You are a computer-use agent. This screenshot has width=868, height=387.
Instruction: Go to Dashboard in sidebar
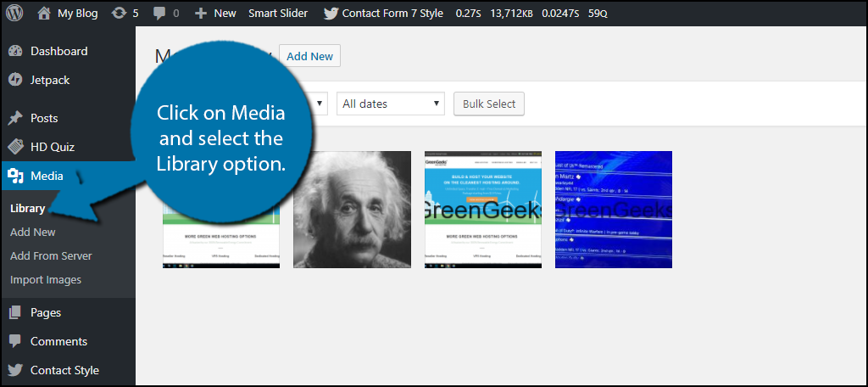(58, 51)
